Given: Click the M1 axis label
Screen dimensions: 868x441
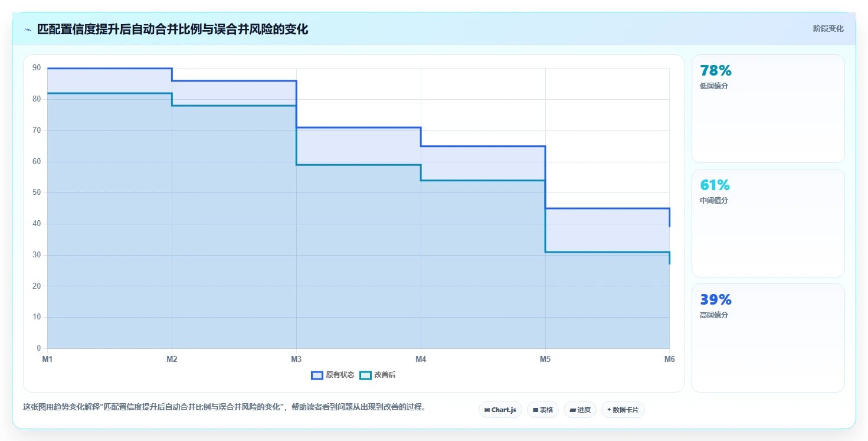Looking at the screenshot, I should (x=47, y=359).
